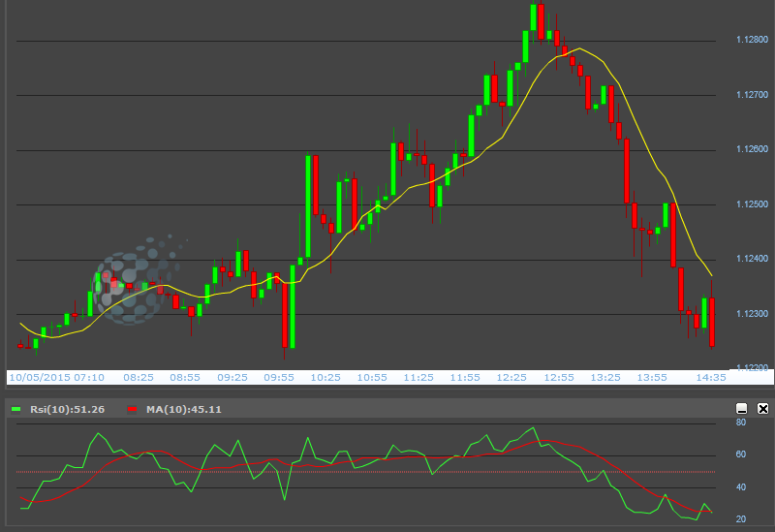Screen dimensions: 775x532
Task: Click the 10/05/2015 07:10 time label
Action: click(57, 377)
